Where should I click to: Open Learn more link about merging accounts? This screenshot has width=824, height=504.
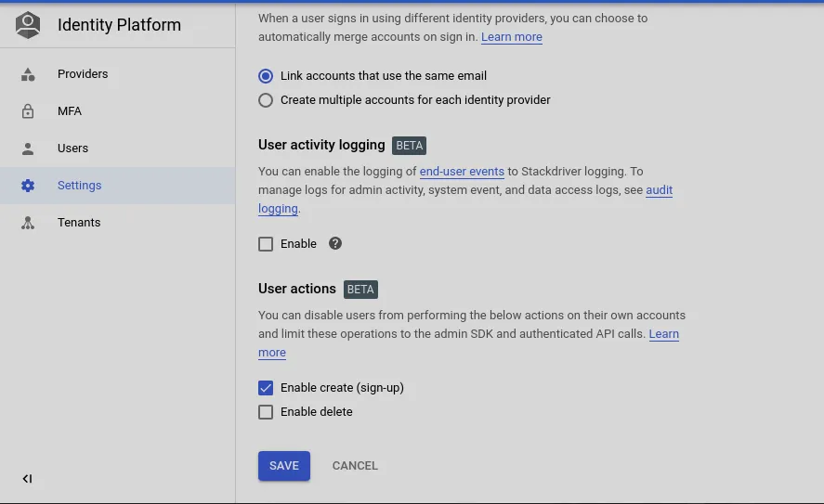click(512, 37)
